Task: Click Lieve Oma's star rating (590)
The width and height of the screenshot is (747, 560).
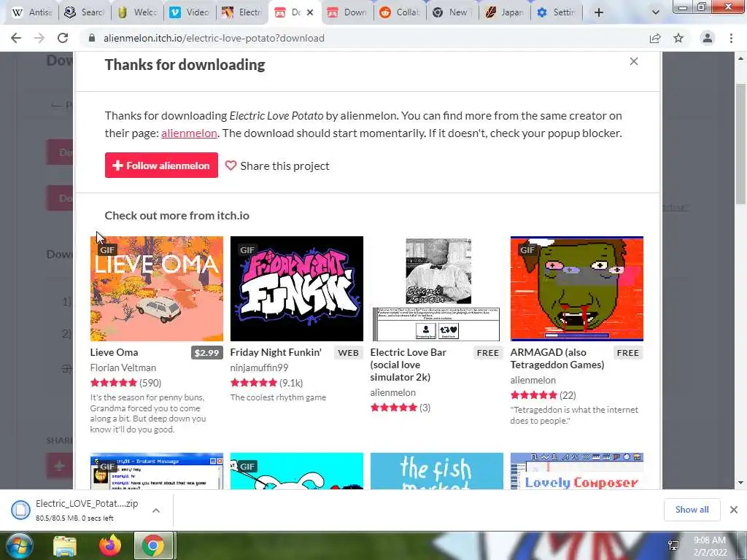Action: (125, 383)
